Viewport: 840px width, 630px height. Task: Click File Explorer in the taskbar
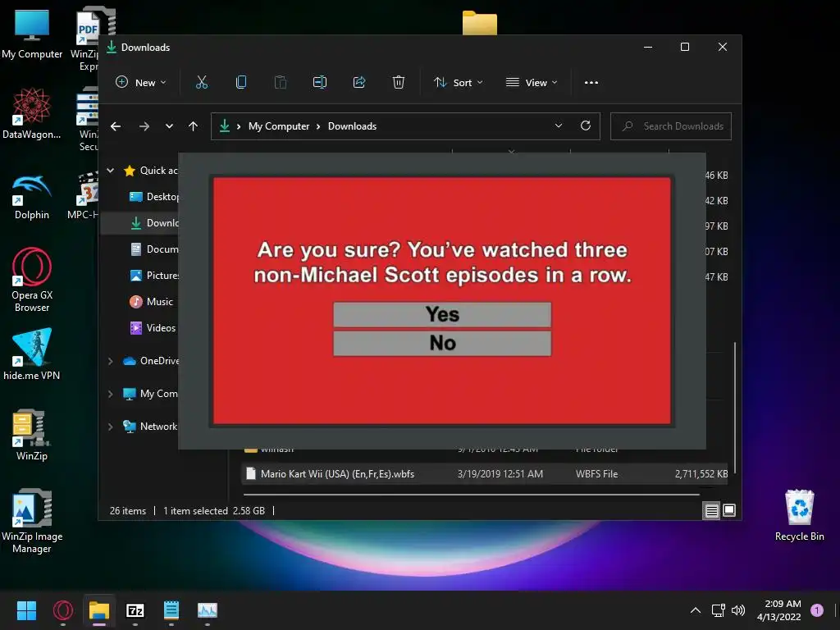[x=99, y=610]
